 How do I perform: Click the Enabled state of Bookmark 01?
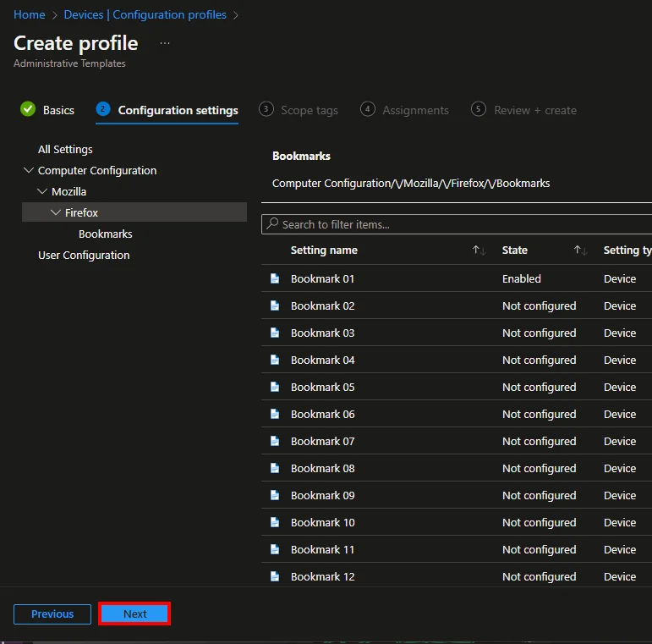[522, 278]
